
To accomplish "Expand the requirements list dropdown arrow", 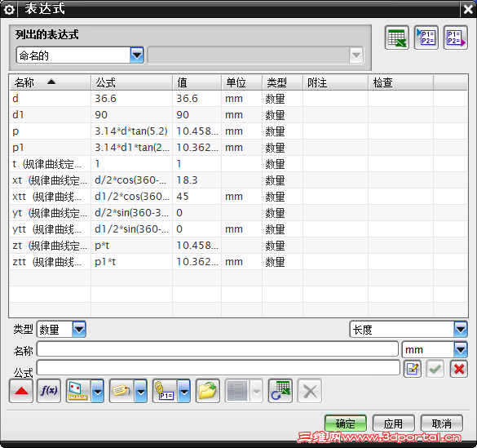I will pyautogui.click(x=256, y=391).
